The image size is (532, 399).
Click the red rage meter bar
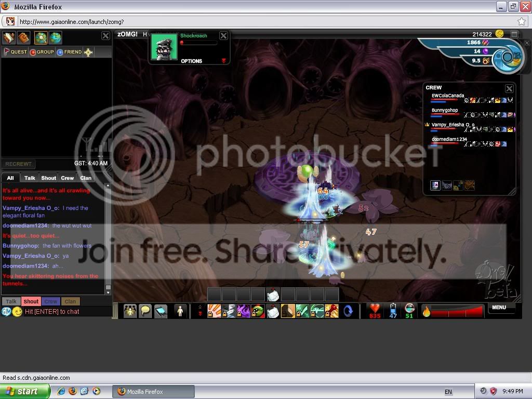point(457,312)
